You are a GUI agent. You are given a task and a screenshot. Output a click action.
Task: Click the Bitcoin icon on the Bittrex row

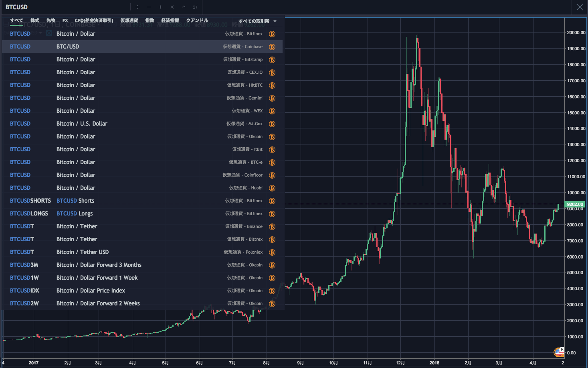tap(272, 240)
